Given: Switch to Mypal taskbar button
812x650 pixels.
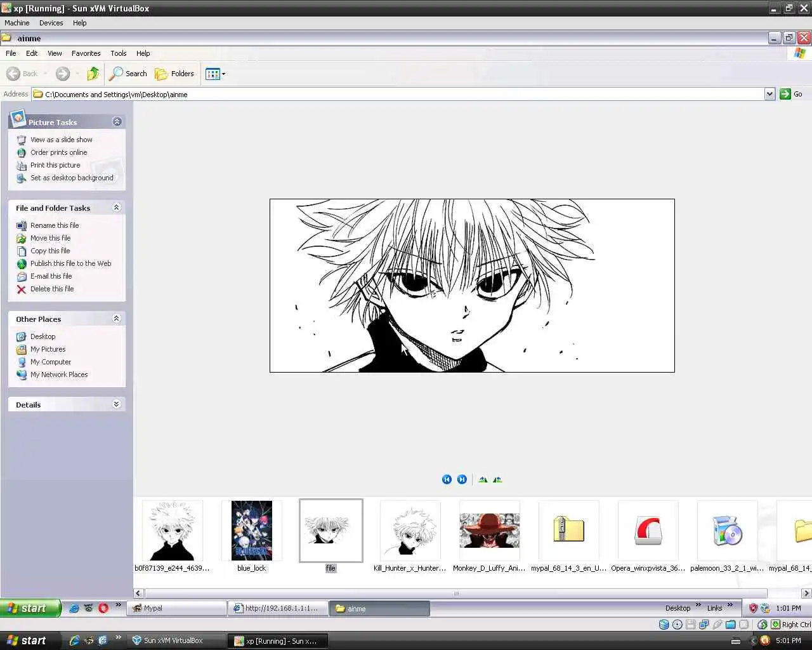Looking at the screenshot, I should [178, 608].
